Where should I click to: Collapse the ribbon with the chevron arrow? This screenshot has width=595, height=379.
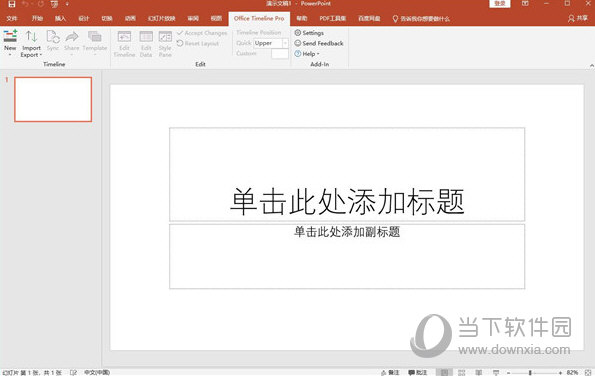click(x=592, y=66)
